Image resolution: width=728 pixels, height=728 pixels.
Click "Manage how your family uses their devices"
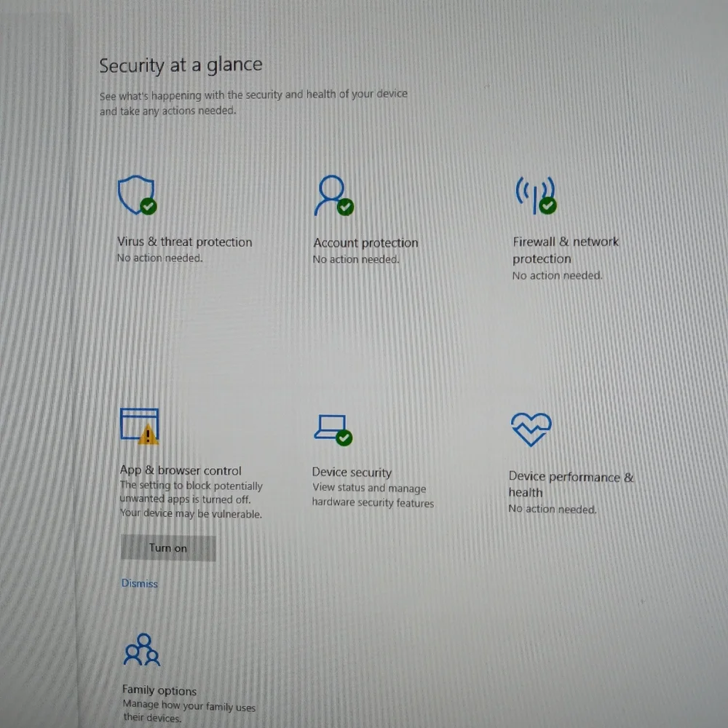point(189,711)
